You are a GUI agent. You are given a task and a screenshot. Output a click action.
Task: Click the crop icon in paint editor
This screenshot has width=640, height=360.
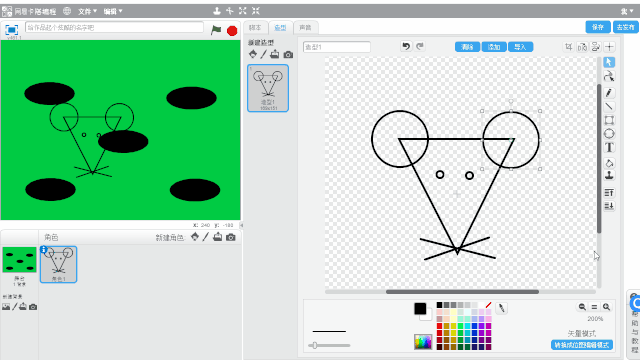569,47
